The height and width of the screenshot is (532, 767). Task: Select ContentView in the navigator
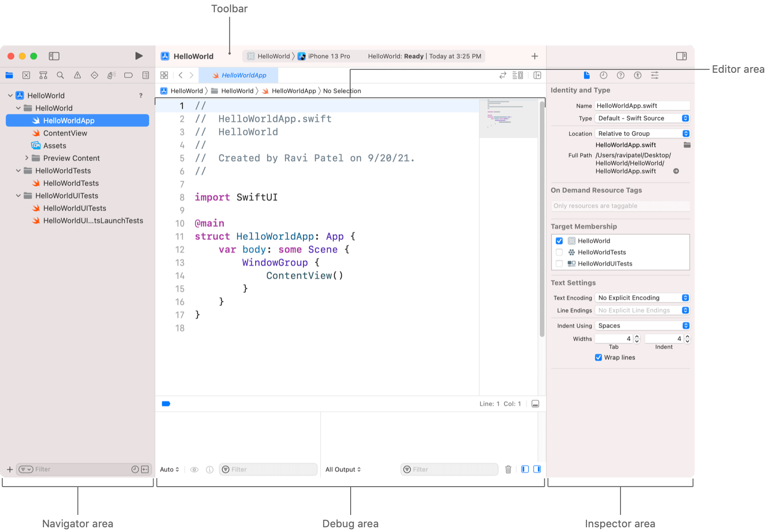pos(65,133)
